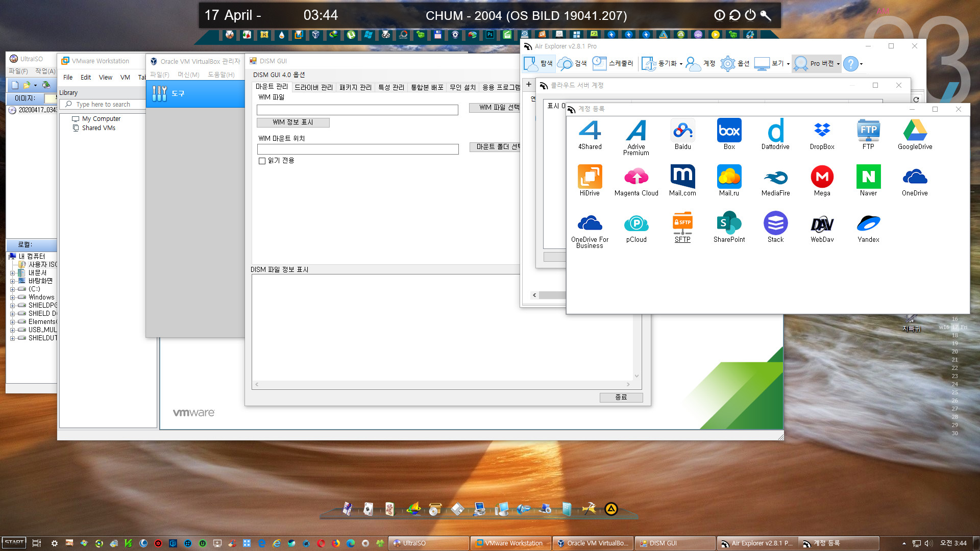This screenshot has width=980, height=551.
Task: Open VMware File menu
Action: (x=68, y=78)
